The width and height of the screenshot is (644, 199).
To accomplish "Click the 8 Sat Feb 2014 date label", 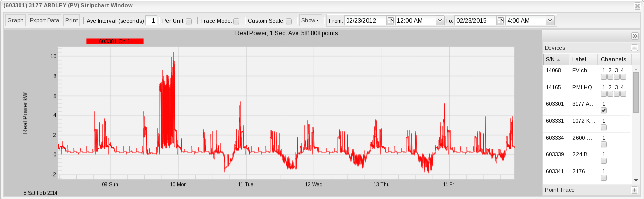I will pos(41,192).
